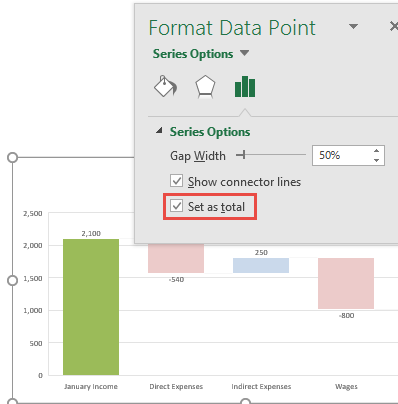The width and height of the screenshot is (398, 404).
Task: Select the green January Income bar
Action: coord(91,307)
